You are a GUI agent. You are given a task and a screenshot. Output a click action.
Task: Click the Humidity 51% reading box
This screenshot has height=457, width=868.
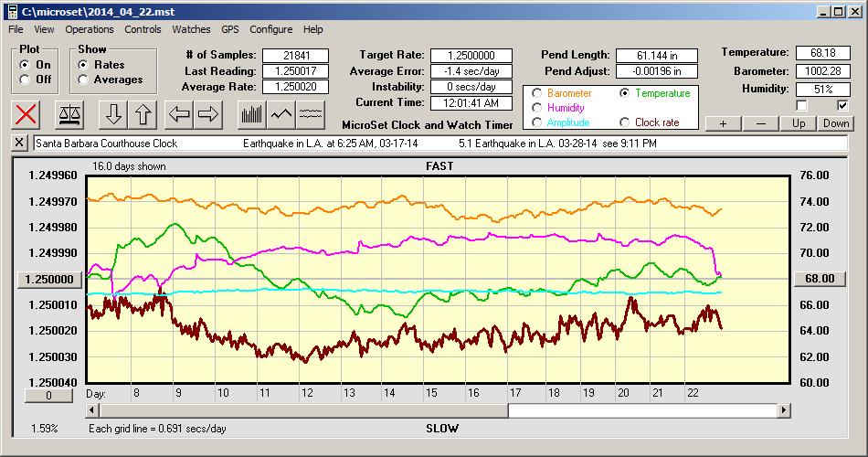point(822,90)
